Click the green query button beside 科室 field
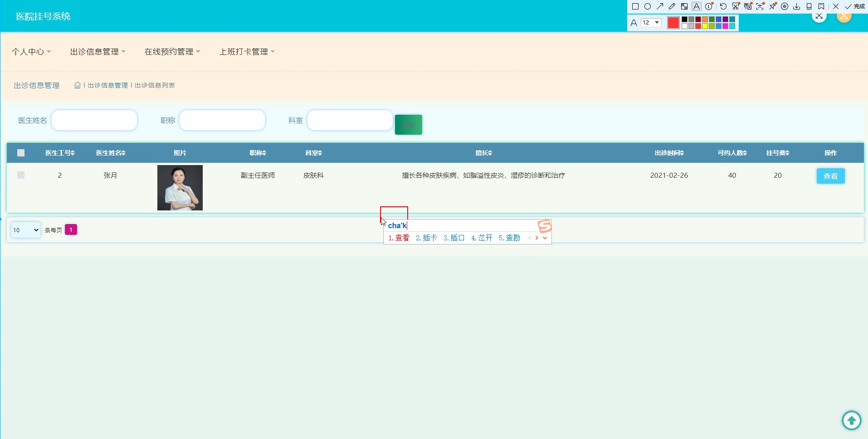This screenshot has height=439, width=868. coord(409,125)
